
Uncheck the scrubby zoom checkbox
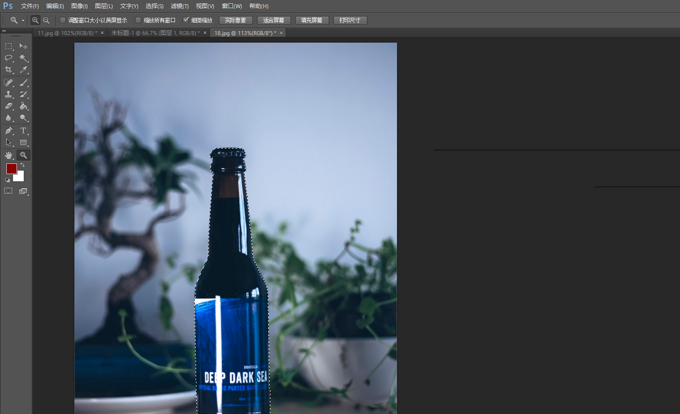tap(186, 20)
